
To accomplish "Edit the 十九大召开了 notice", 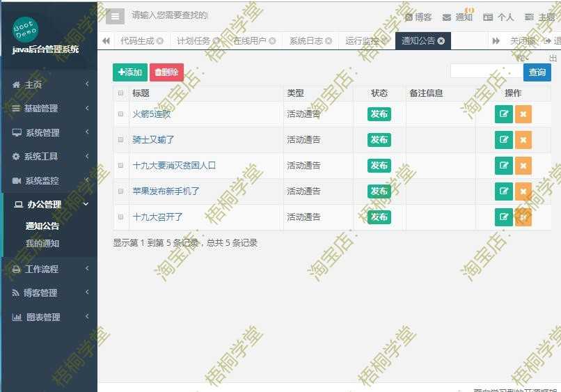I will tap(504, 217).
